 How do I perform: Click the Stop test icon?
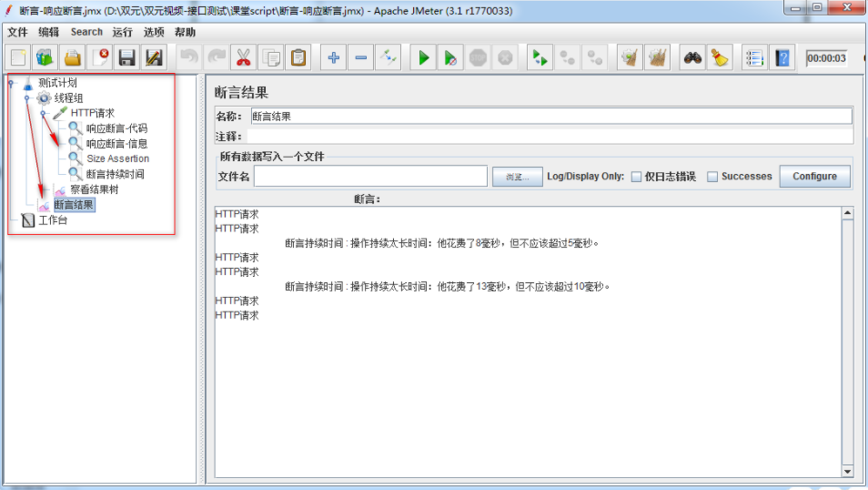click(478, 57)
